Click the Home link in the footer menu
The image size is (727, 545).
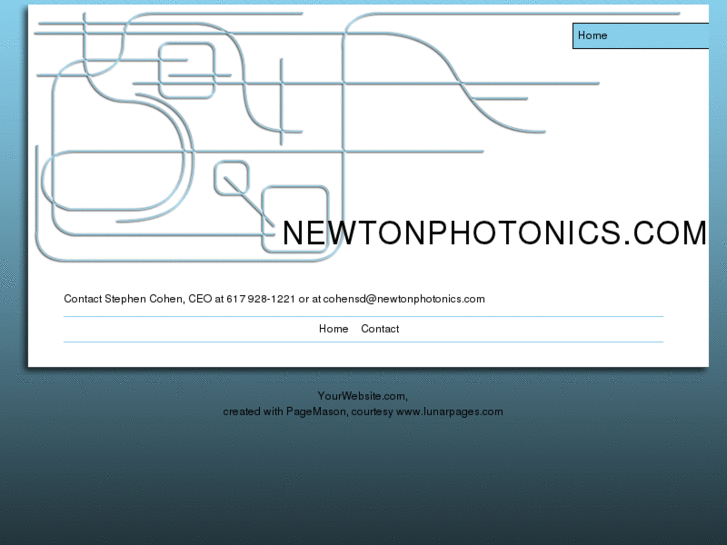333,329
